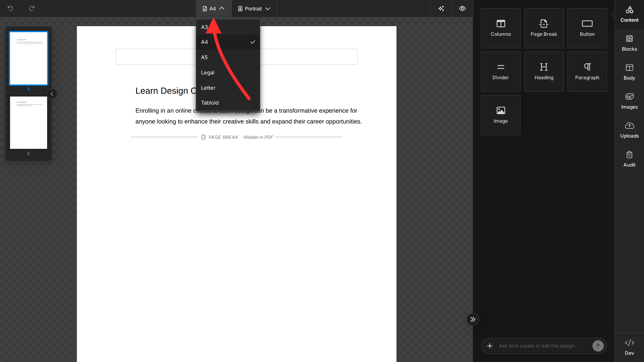Add a Button element

[587, 28]
